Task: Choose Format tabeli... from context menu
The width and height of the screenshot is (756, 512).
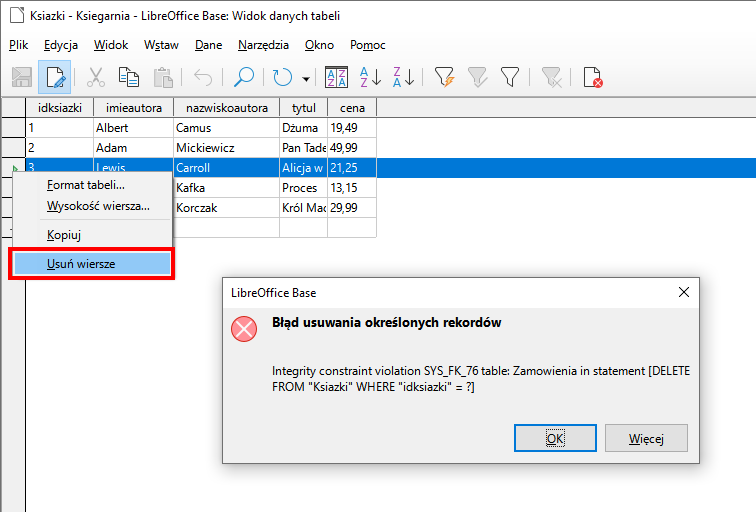Action: tap(92, 185)
